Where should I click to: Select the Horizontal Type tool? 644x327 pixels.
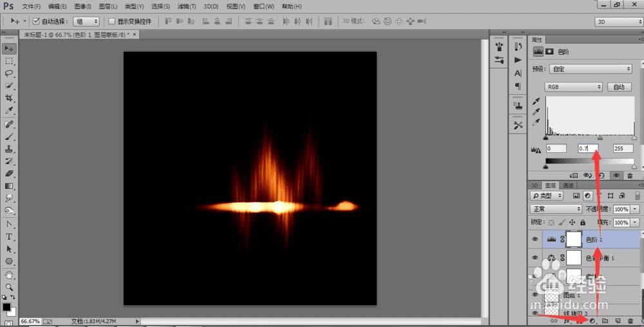(x=8, y=237)
